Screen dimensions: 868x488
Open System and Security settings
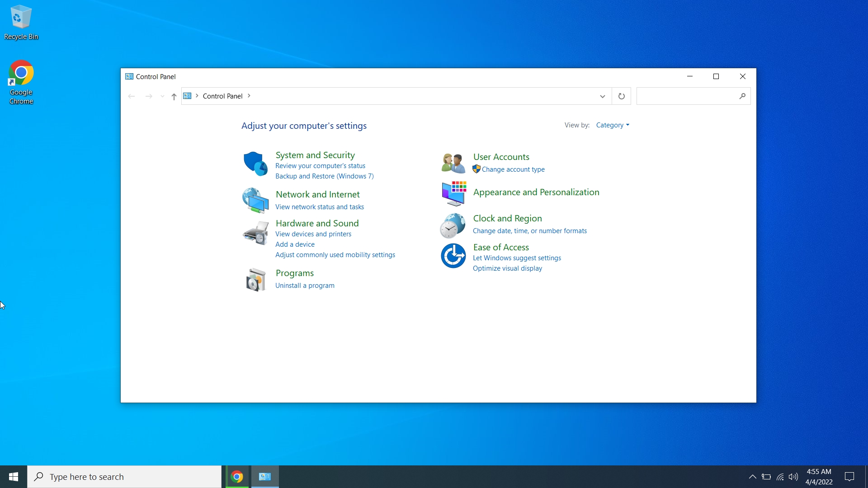click(x=316, y=155)
